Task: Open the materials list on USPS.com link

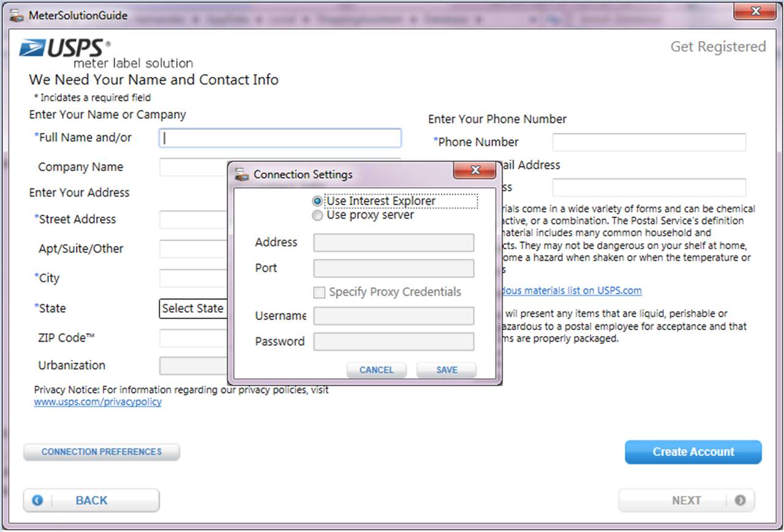Action: 573,290
